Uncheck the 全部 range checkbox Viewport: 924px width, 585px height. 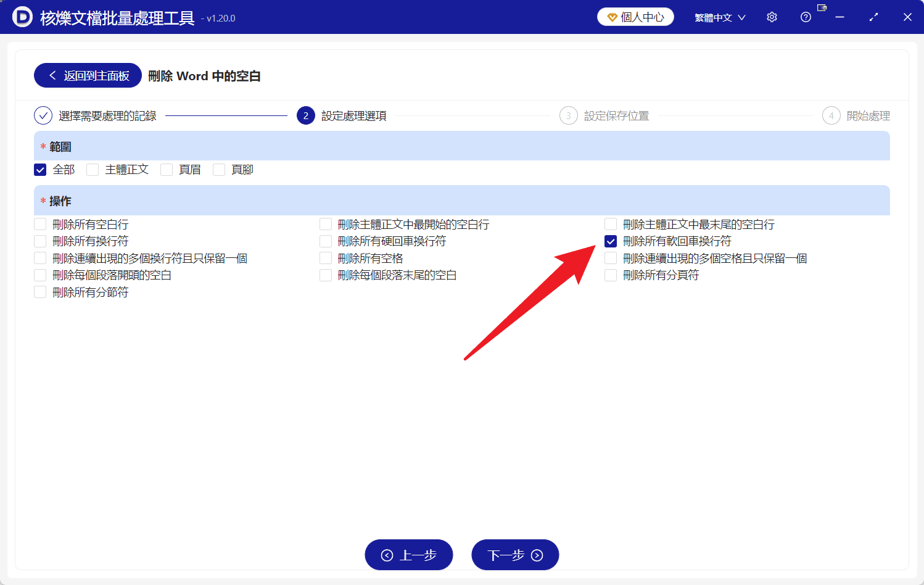pyautogui.click(x=39, y=169)
